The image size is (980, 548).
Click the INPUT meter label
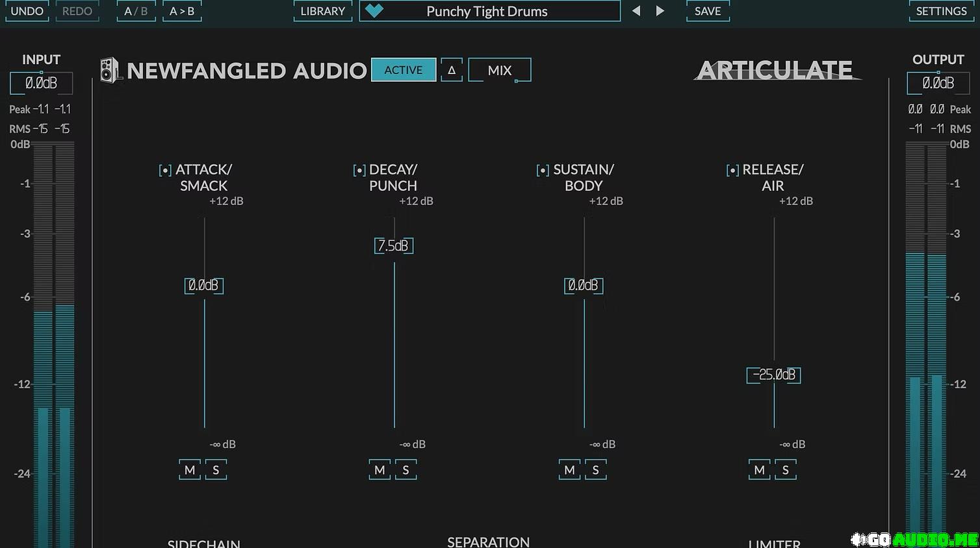[41, 59]
